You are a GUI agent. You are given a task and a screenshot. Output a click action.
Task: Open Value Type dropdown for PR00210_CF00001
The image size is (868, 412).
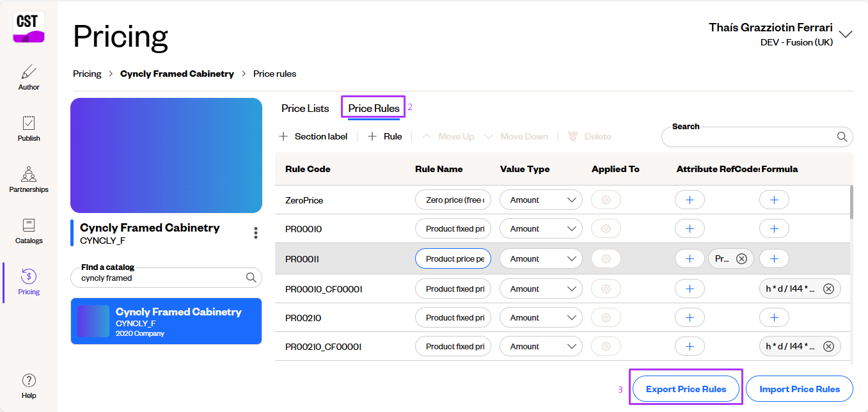point(541,346)
